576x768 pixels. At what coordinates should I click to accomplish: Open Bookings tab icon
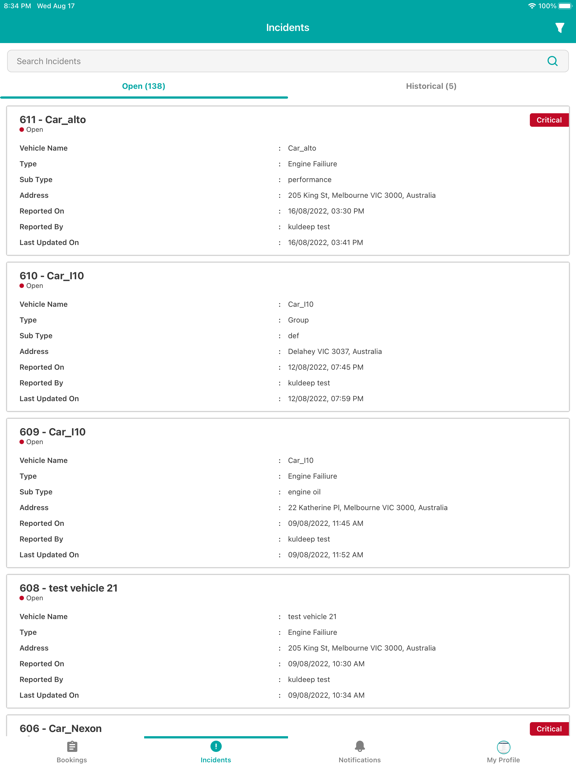point(72,746)
